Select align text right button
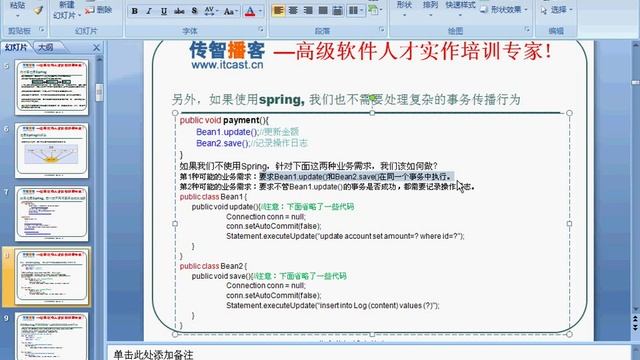The image size is (640, 360). coord(308,10)
